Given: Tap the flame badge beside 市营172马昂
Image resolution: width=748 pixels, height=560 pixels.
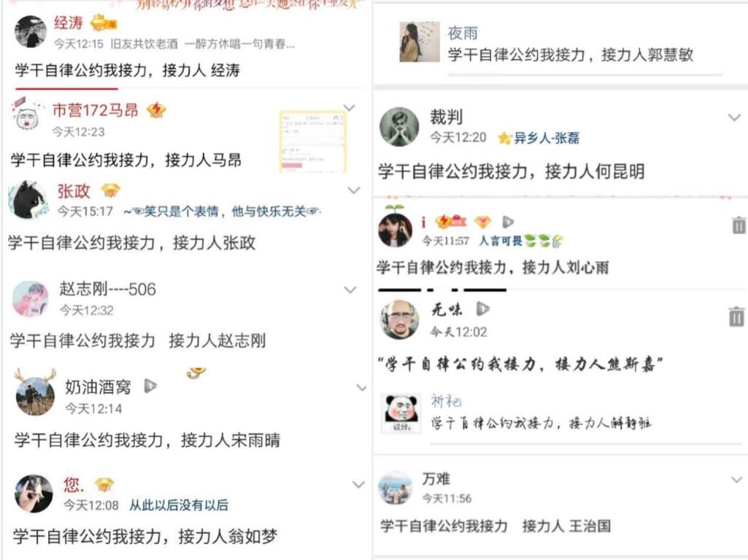Looking at the screenshot, I should pyautogui.click(x=156, y=111).
